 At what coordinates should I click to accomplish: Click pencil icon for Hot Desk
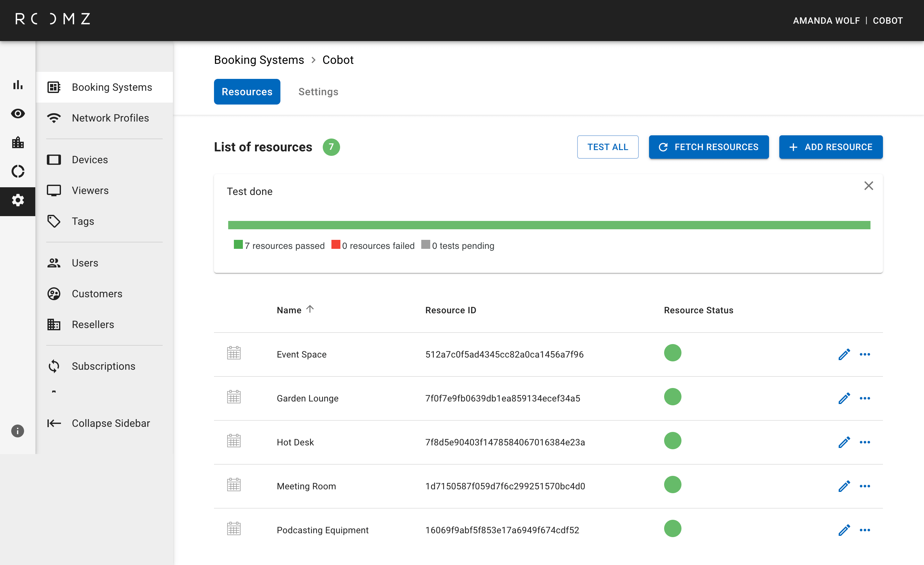(x=844, y=442)
